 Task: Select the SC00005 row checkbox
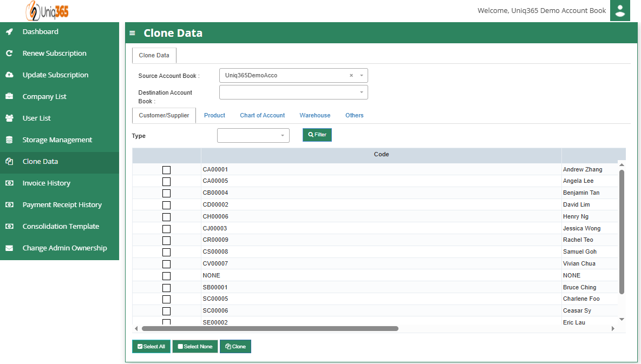pyautogui.click(x=166, y=299)
